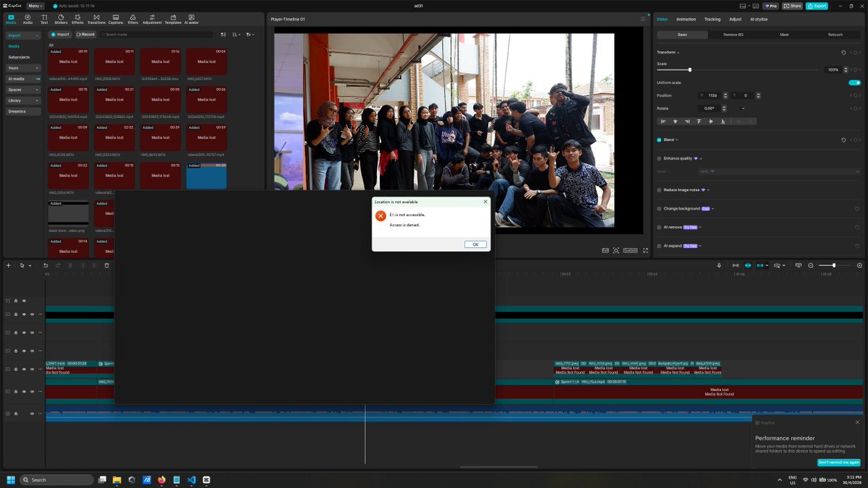This screenshot has height=488, width=868.
Task: Click OK in the error dialog
Action: (x=475, y=244)
